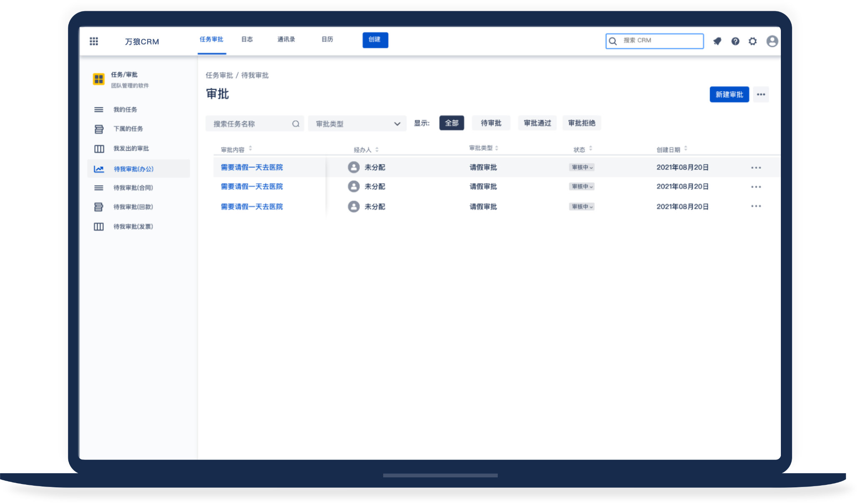Open settings gear icon
Viewport: 858px width, 504px height.
click(x=753, y=41)
